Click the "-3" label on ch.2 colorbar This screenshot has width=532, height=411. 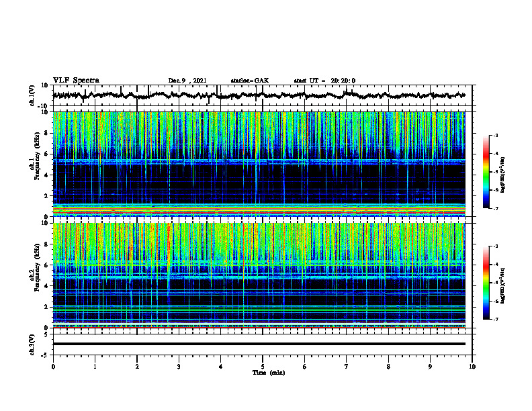(x=496, y=246)
